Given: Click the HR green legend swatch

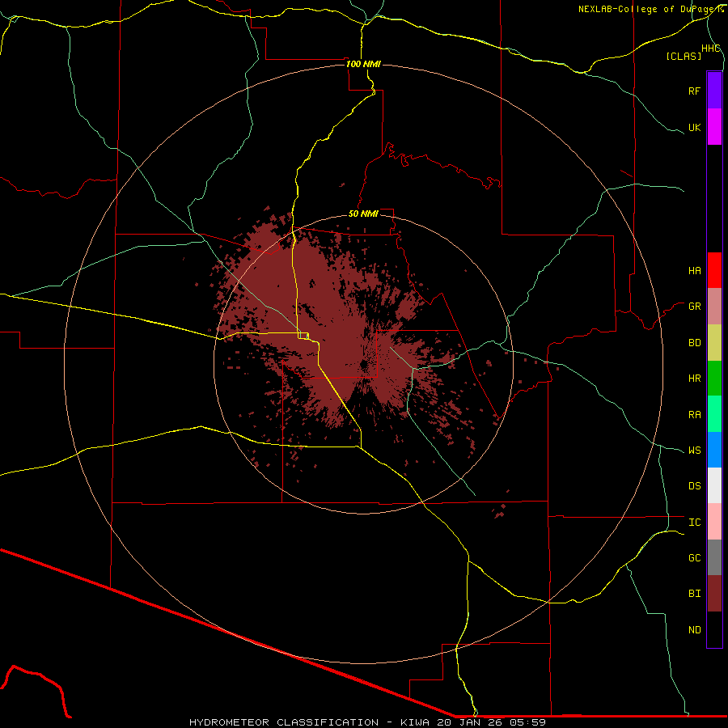Looking at the screenshot, I should click(714, 379).
